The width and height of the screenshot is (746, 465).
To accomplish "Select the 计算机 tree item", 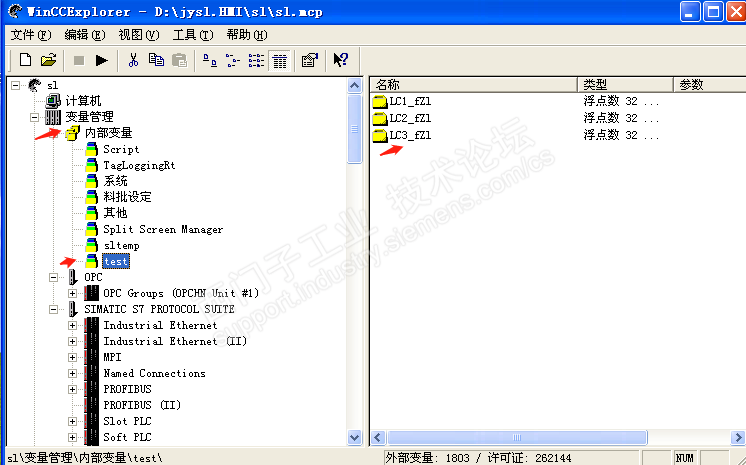I will point(83,101).
